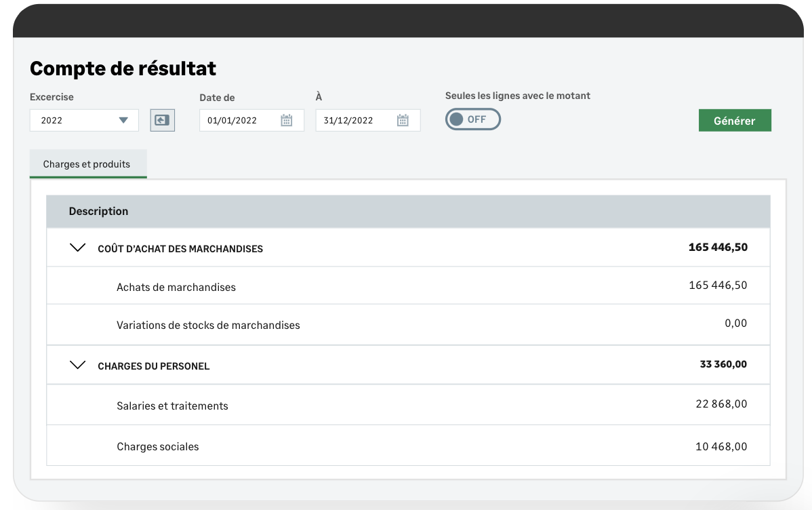
Task: Click the 33 360,00 personnel total
Action: point(723,364)
